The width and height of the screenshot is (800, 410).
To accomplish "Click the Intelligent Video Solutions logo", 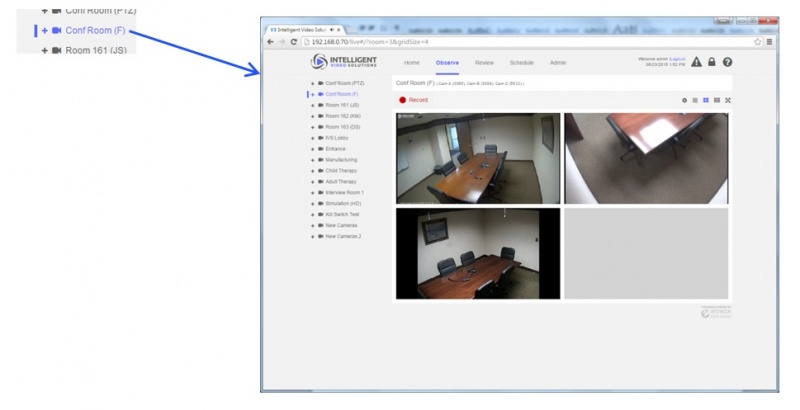I will 344,62.
